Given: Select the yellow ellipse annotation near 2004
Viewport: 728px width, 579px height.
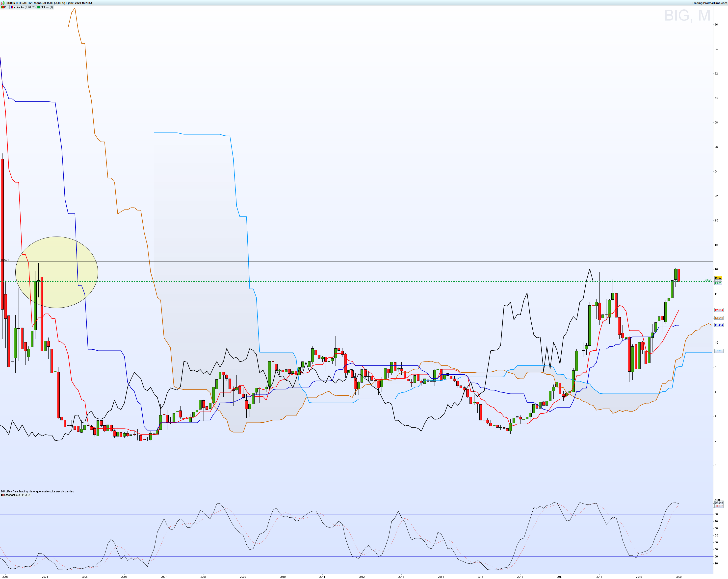Looking at the screenshot, I should point(57,272).
